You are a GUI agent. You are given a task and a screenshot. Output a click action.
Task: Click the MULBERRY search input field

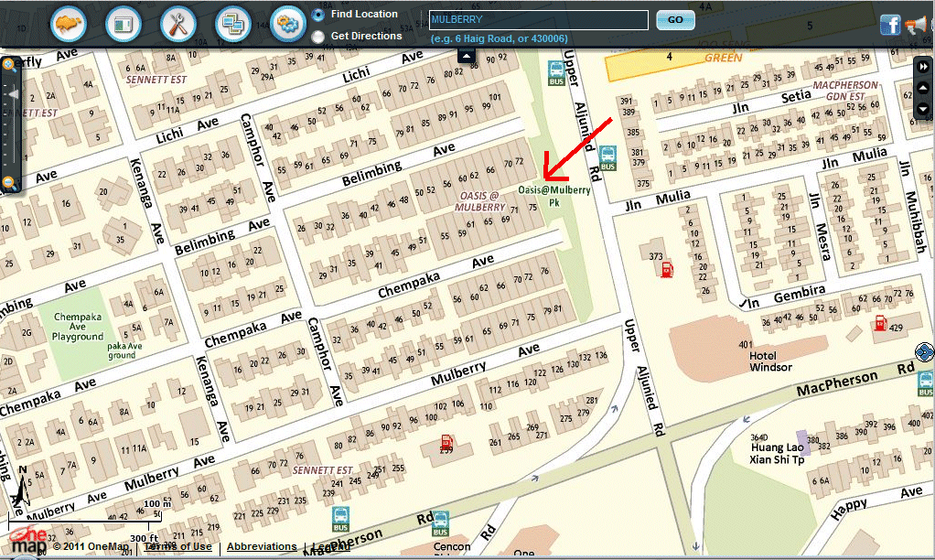[x=538, y=19]
